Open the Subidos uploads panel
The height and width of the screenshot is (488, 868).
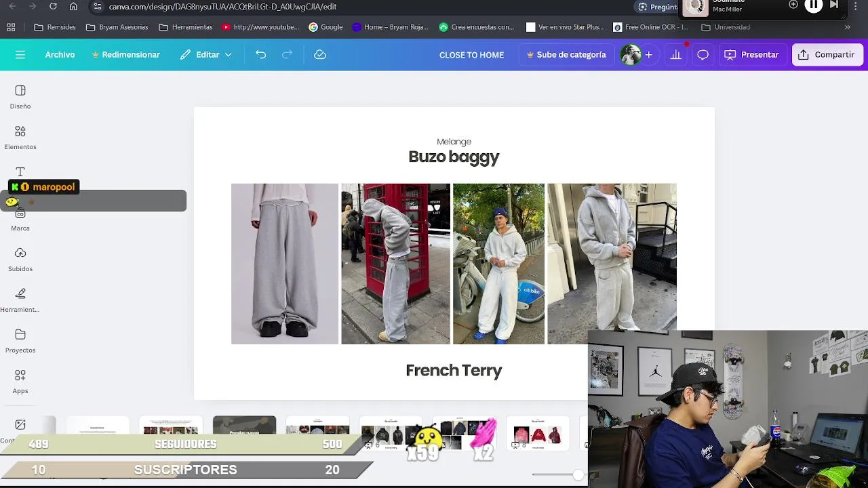tap(20, 260)
